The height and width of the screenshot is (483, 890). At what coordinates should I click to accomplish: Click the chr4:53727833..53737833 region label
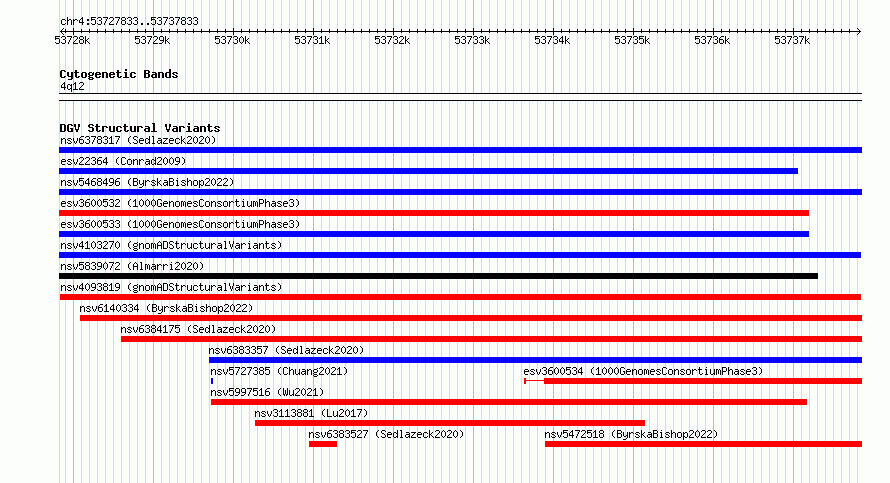(x=129, y=22)
